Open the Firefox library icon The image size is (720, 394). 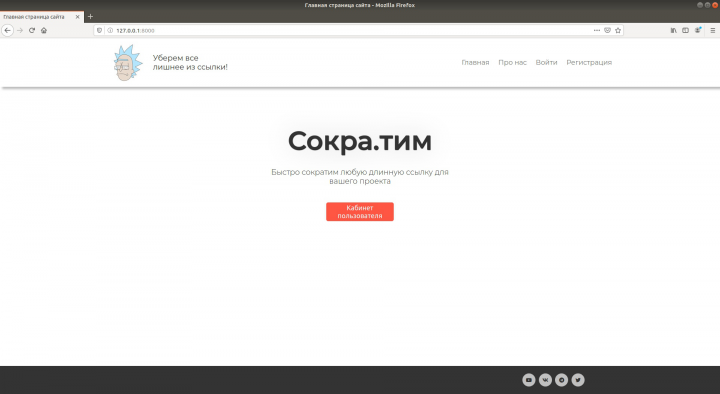(x=673, y=30)
